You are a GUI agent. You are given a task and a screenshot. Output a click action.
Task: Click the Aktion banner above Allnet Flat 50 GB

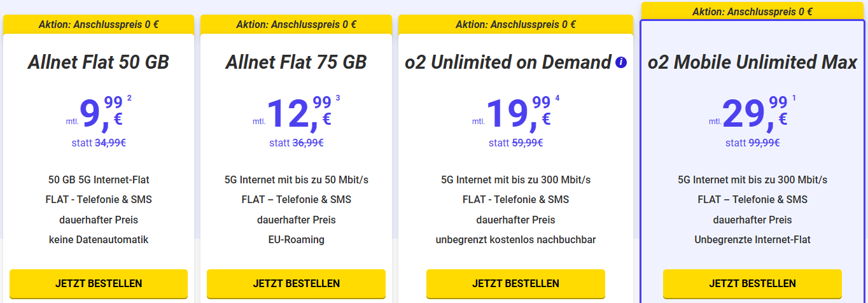(x=99, y=25)
